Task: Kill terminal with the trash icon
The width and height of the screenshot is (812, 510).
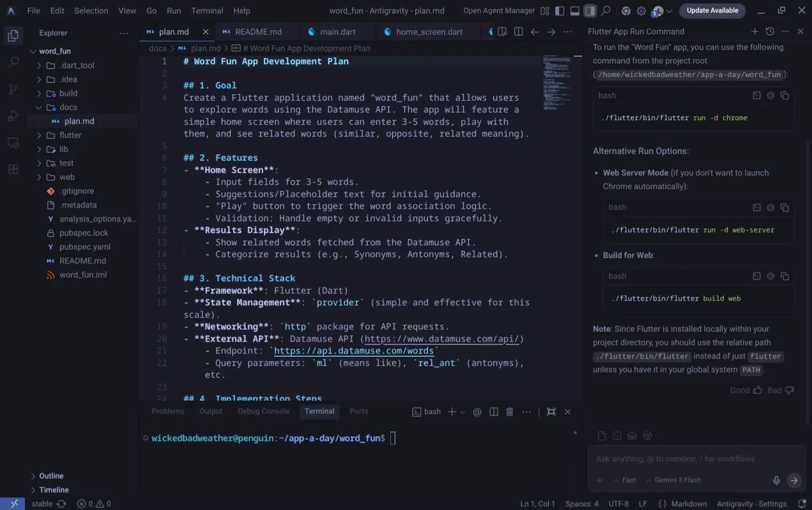Action: [509, 412]
